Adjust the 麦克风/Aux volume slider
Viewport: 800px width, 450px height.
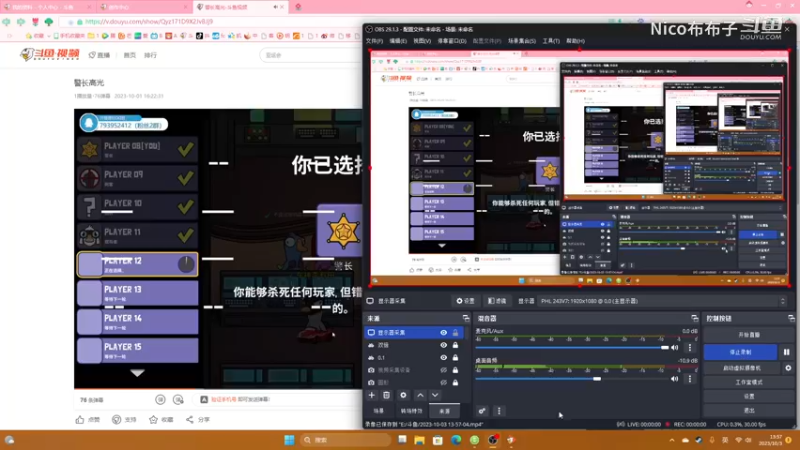pos(572,347)
